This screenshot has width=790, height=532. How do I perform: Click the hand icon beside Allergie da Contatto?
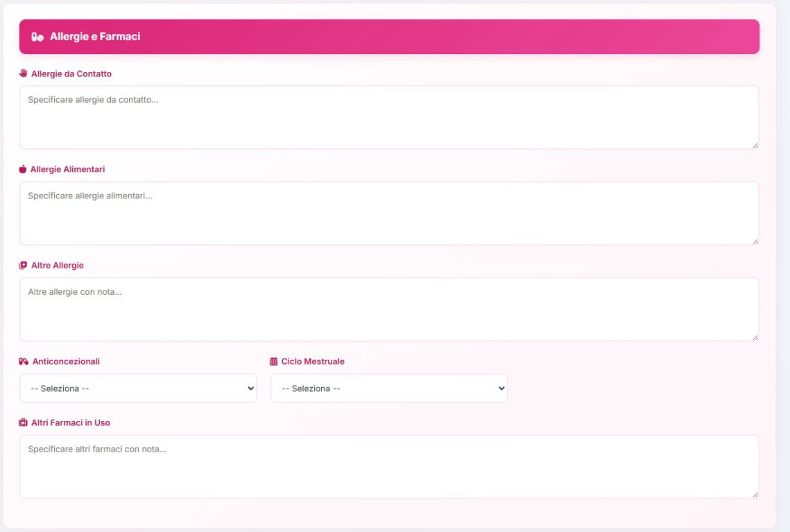click(x=23, y=74)
